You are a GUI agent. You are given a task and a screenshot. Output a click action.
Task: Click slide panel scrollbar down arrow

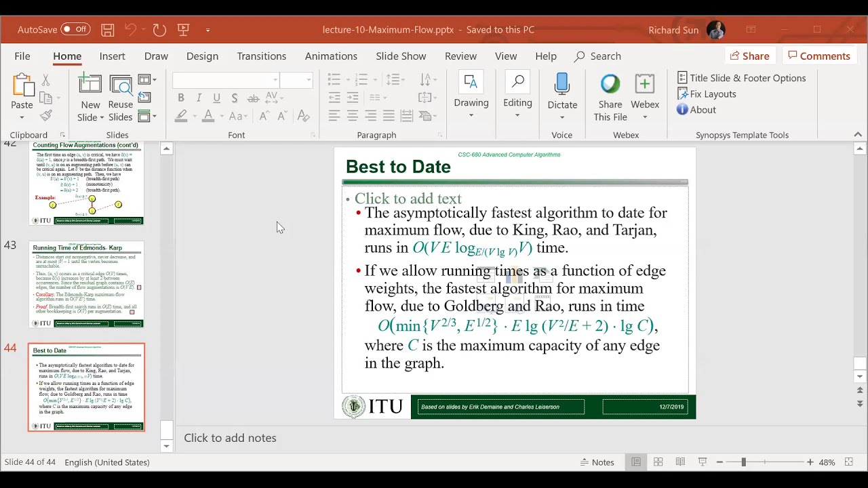pyautogui.click(x=167, y=446)
